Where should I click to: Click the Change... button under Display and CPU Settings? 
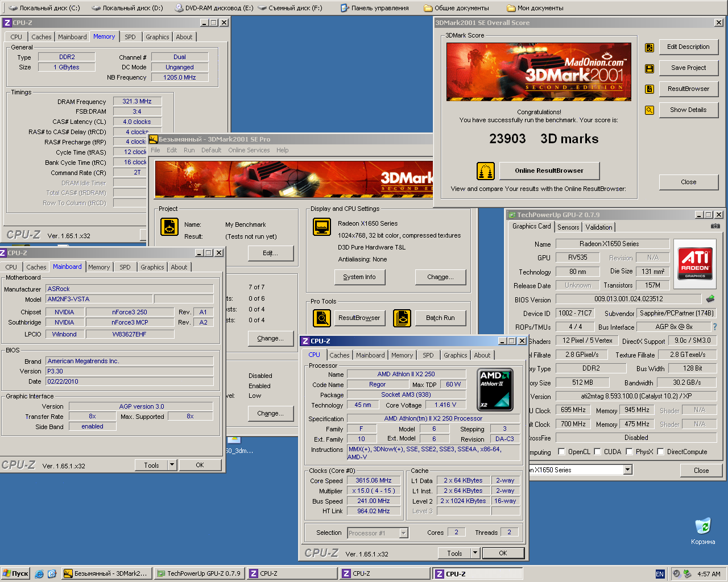[x=441, y=277]
